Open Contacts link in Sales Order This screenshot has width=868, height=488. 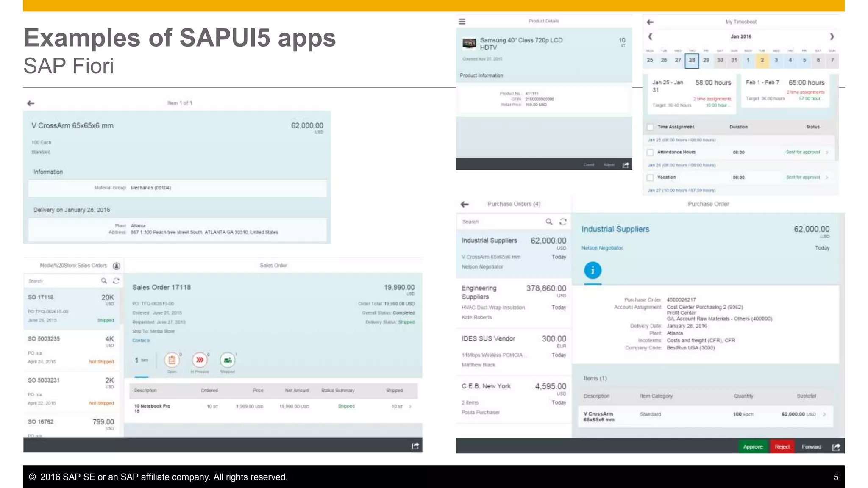[141, 341]
